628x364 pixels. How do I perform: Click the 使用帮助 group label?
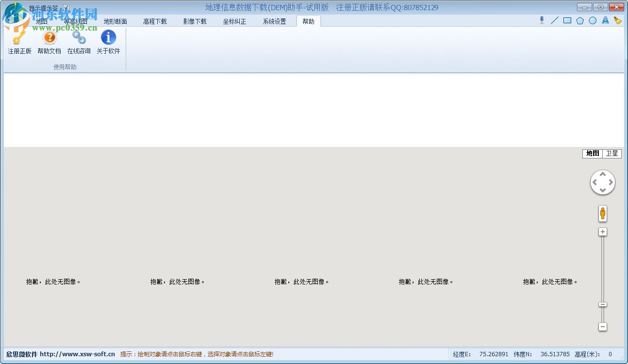point(65,67)
